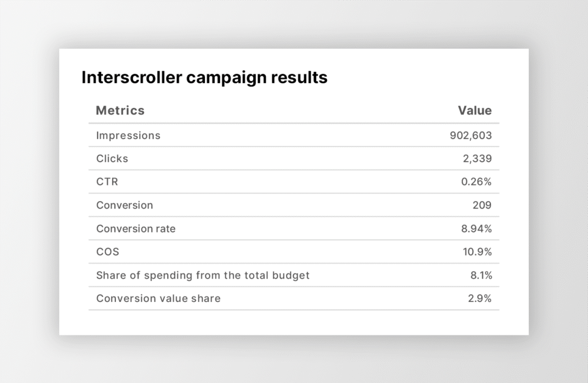Select the 8.94% conversion rate value
This screenshot has height=383, width=588.
[x=476, y=229]
